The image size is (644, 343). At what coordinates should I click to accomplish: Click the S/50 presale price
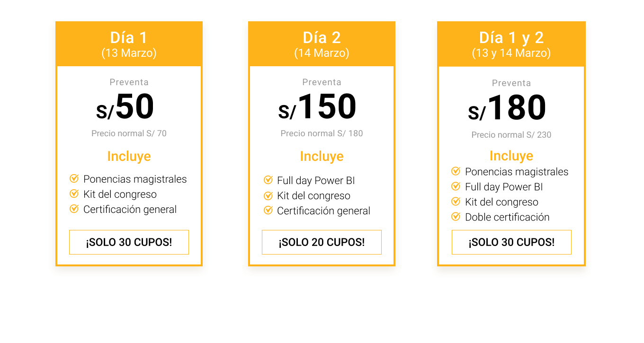click(x=125, y=107)
